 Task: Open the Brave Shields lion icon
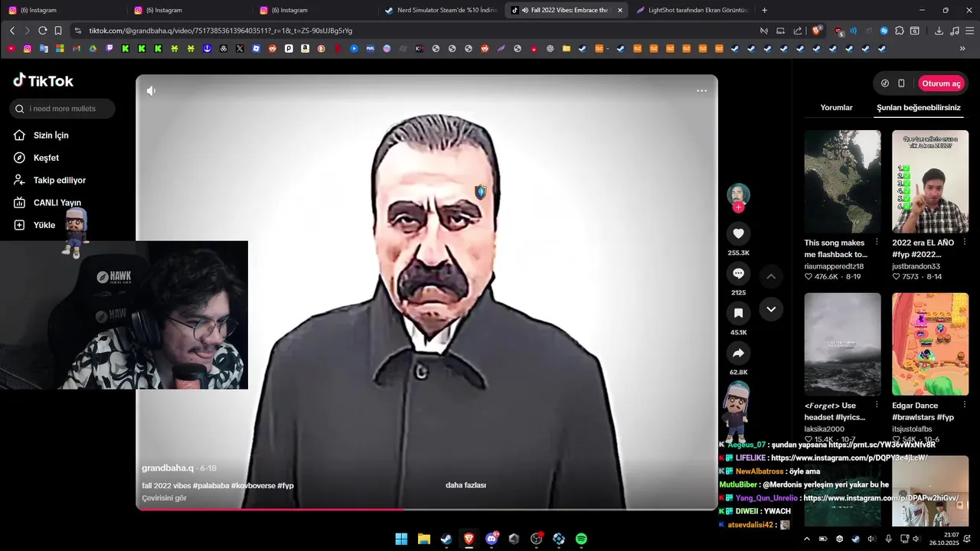click(x=817, y=31)
